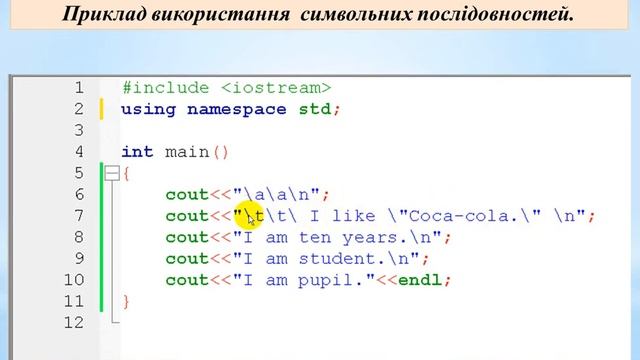This screenshot has width=640, height=360.
Task: Click the #include <iostream> directive
Action: [227, 88]
